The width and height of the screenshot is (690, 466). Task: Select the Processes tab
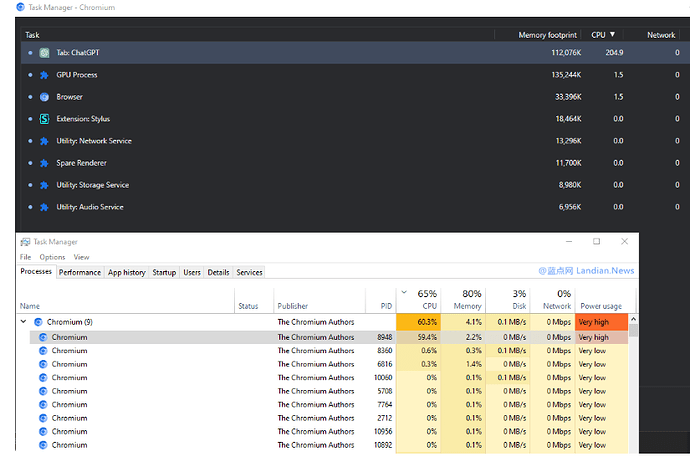[36, 272]
